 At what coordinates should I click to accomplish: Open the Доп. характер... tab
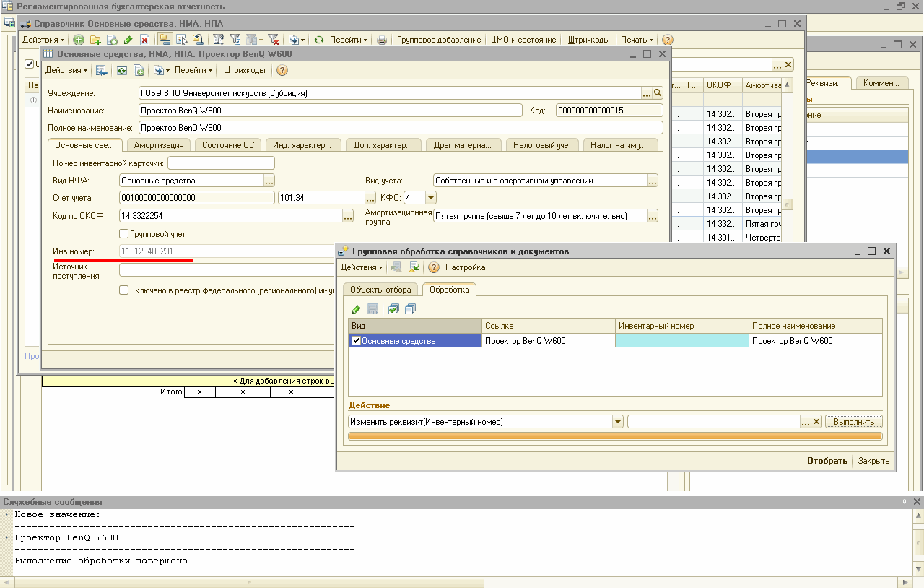coord(383,144)
